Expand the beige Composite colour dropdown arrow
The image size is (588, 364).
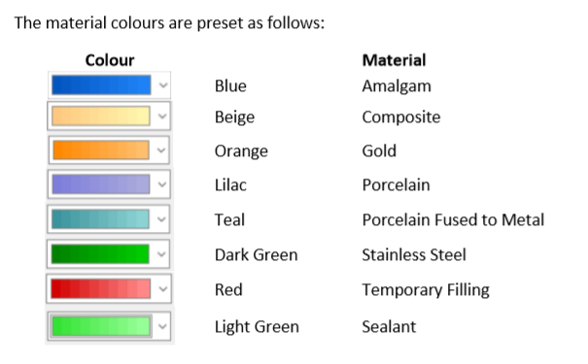pyautogui.click(x=162, y=116)
